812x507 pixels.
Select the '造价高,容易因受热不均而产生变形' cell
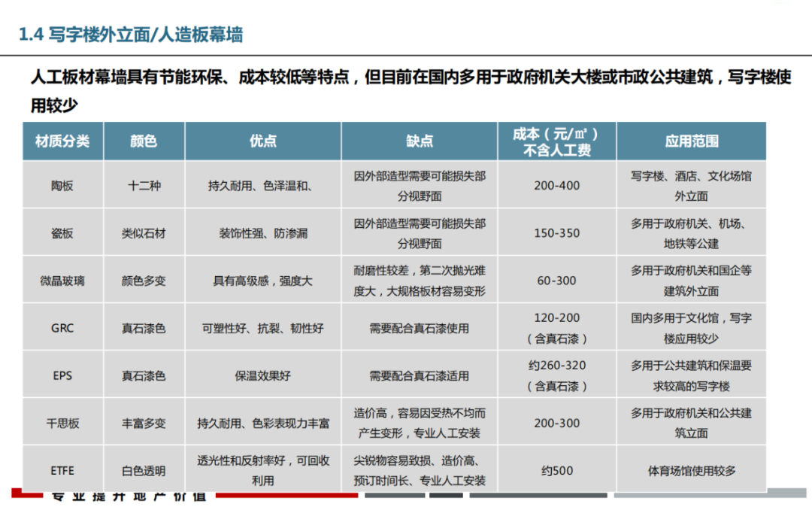420,423
